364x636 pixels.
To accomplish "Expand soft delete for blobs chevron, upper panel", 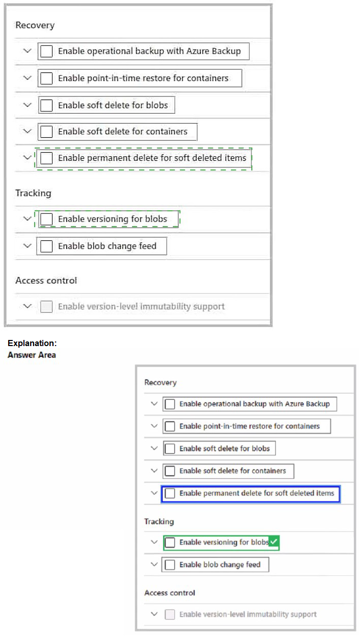I will pos(28,105).
